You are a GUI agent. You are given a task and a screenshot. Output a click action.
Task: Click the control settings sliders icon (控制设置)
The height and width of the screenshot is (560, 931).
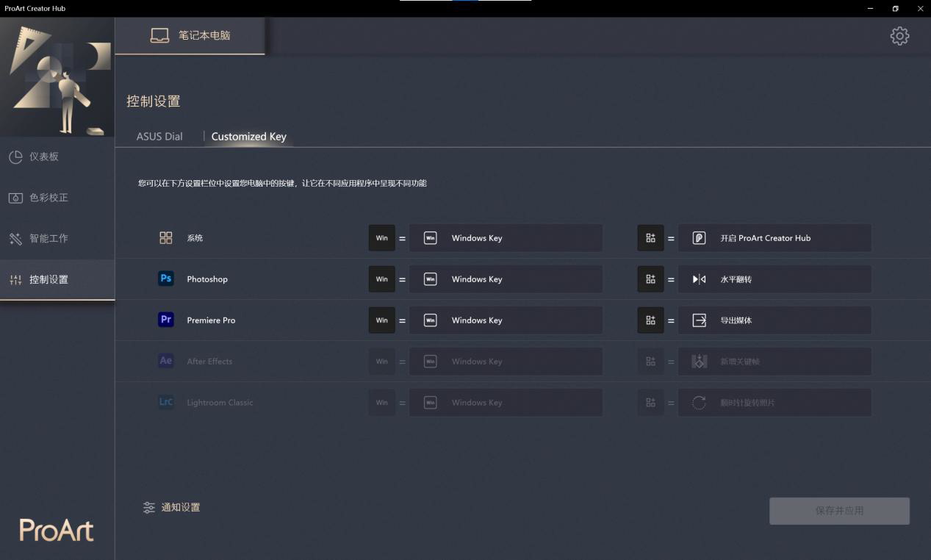tap(15, 280)
